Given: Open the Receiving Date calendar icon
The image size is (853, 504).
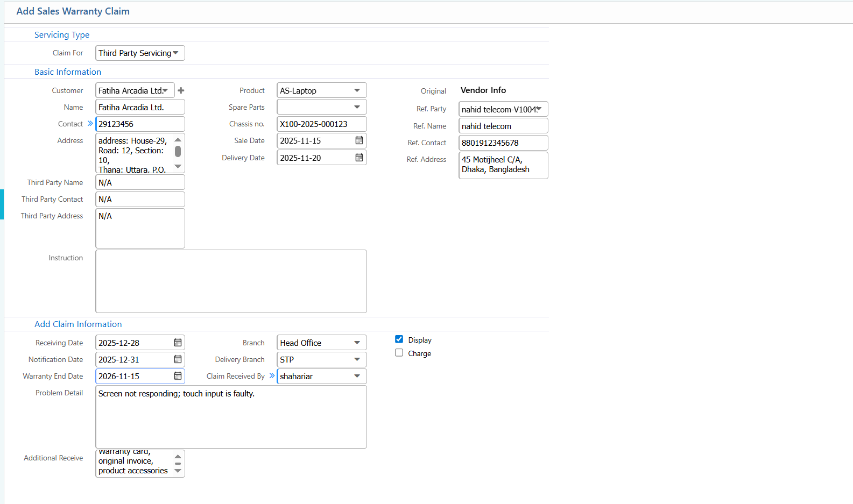Looking at the screenshot, I should (178, 343).
